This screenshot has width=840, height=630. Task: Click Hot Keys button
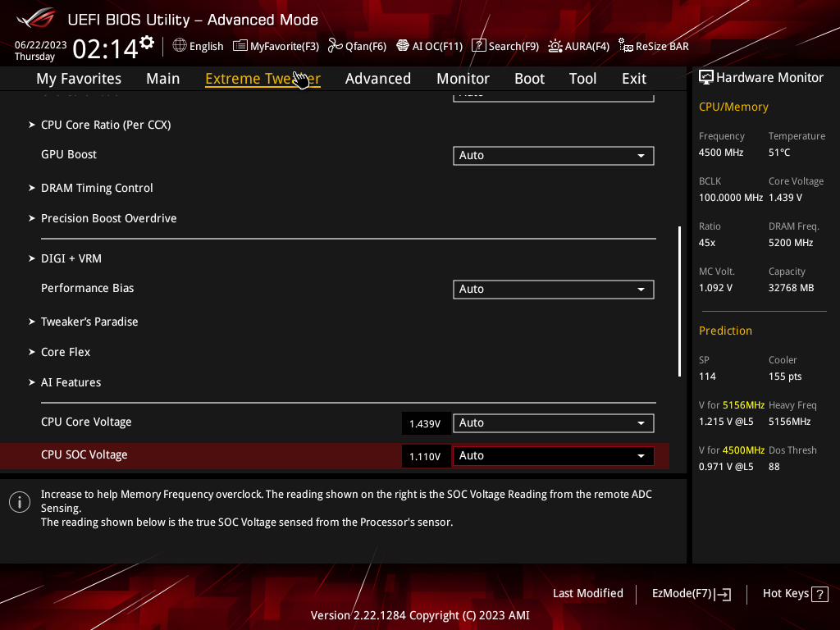point(795,594)
